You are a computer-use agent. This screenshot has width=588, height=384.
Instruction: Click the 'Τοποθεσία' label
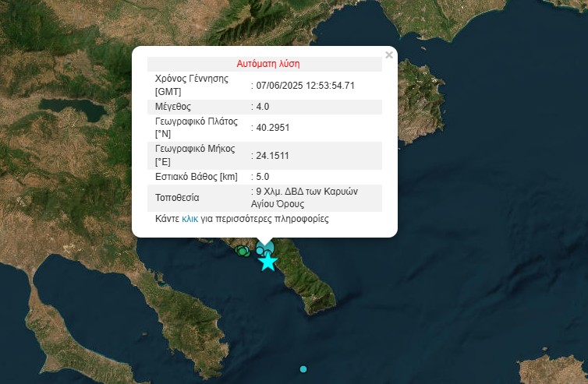click(177, 198)
